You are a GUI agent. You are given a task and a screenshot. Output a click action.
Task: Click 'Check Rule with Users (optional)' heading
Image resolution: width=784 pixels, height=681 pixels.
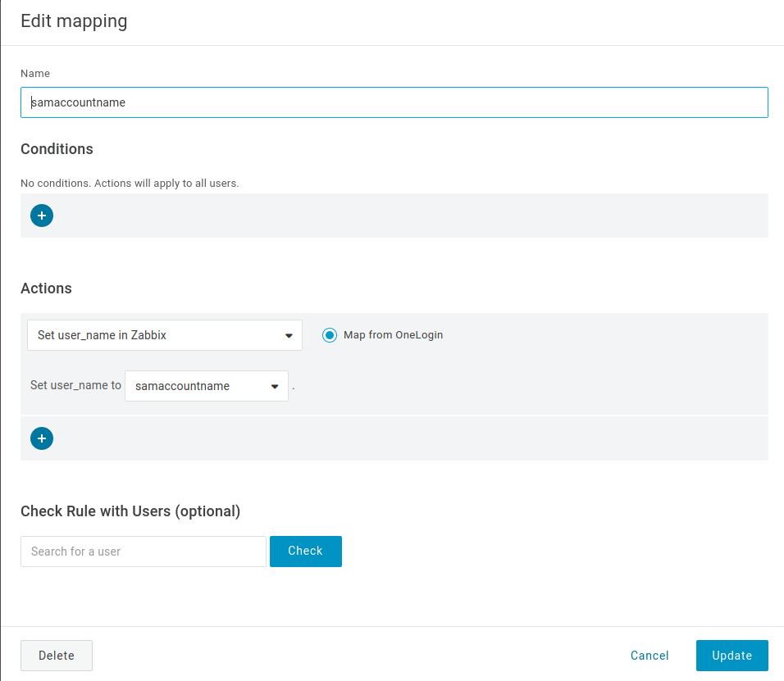pos(130,511)
